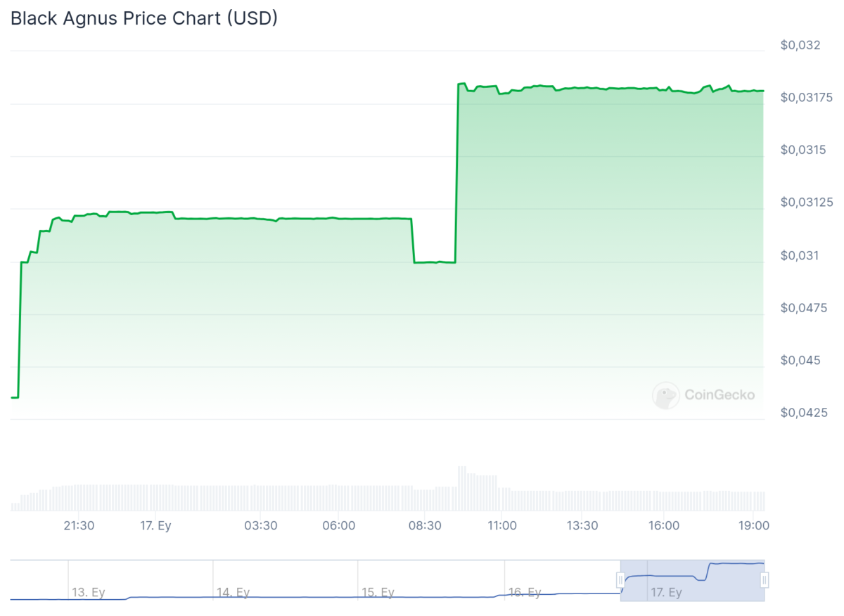
Task: Click the '06:00' time axis label
Action: tap(338, 526)
